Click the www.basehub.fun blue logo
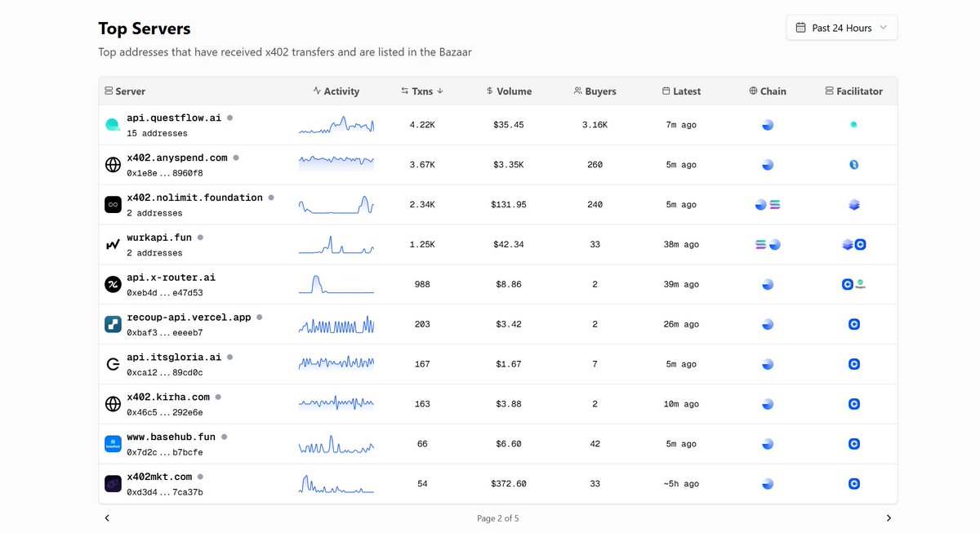This screenshot has width=980, height=533. coord(113,443)
